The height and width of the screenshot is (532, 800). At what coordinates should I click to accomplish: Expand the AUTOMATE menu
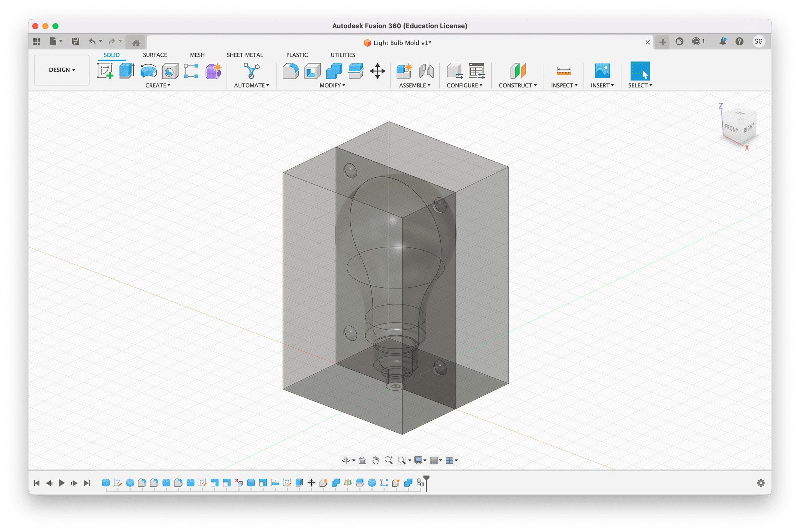tap(252, 85)
